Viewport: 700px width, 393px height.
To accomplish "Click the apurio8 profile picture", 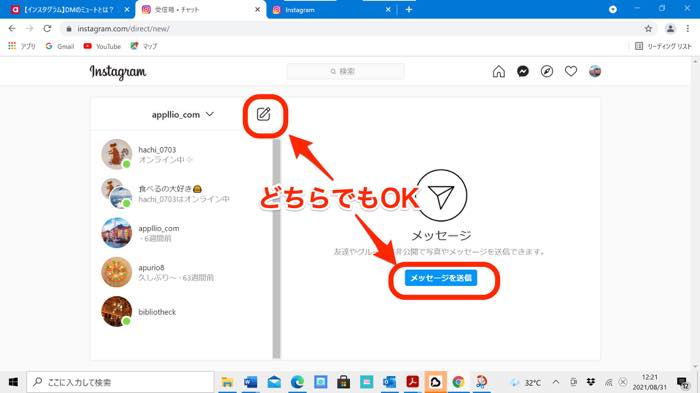I will (117, 272).
